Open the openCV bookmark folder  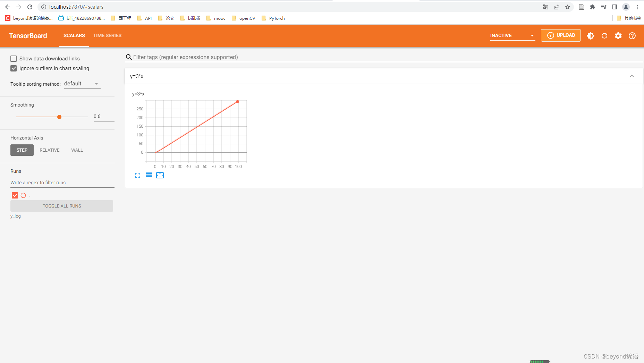point(243,18)
